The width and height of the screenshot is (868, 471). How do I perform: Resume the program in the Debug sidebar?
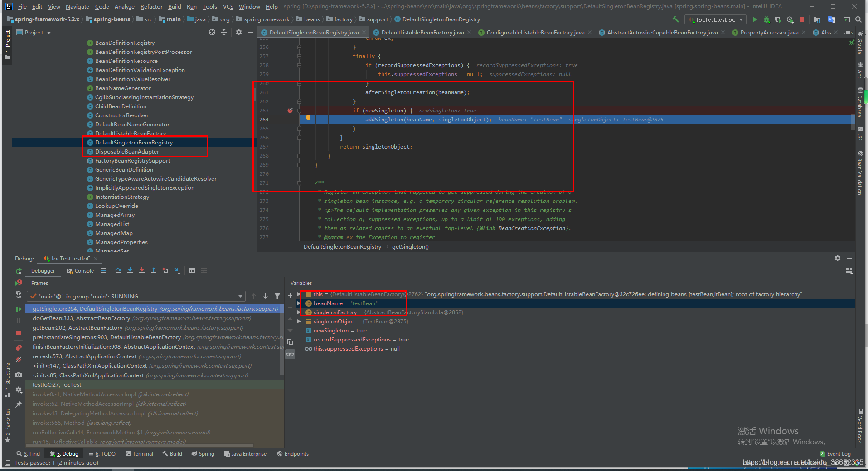click(x=19, y=309)
